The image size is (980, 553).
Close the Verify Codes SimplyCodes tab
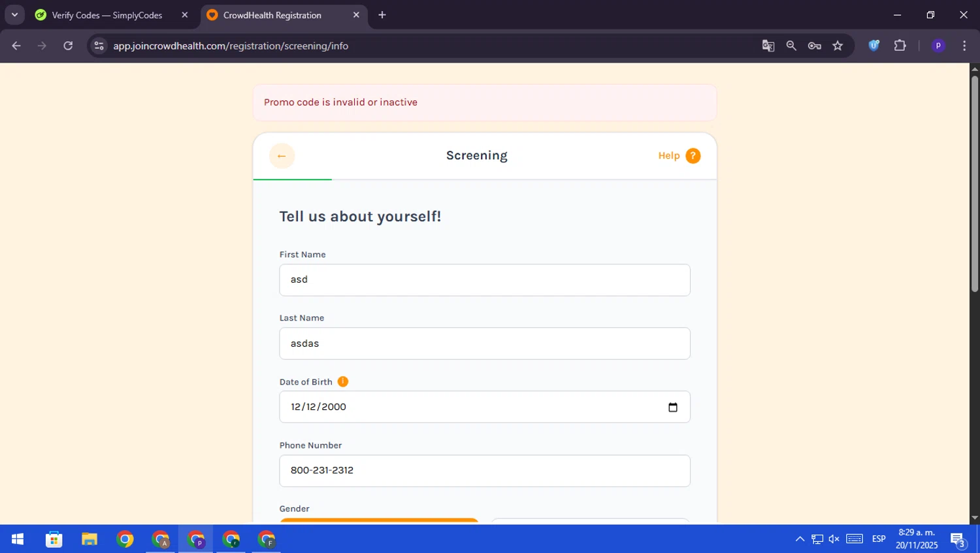[x=185, y=15]
